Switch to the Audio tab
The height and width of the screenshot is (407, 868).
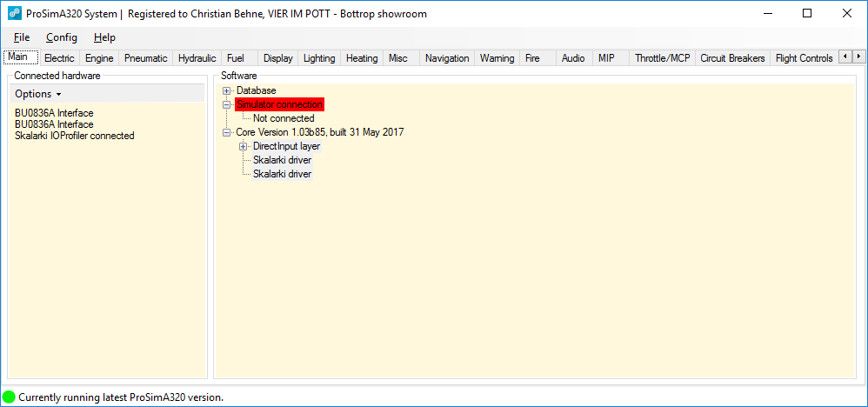tap(573, 58)
